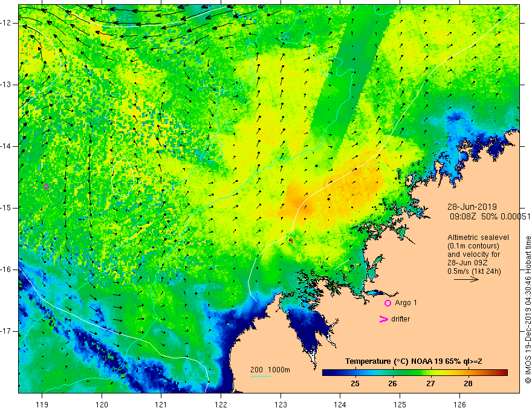Click the closed white sea-level contour oval
This screenshot has width=532, height=411.
tap(123, 177)
